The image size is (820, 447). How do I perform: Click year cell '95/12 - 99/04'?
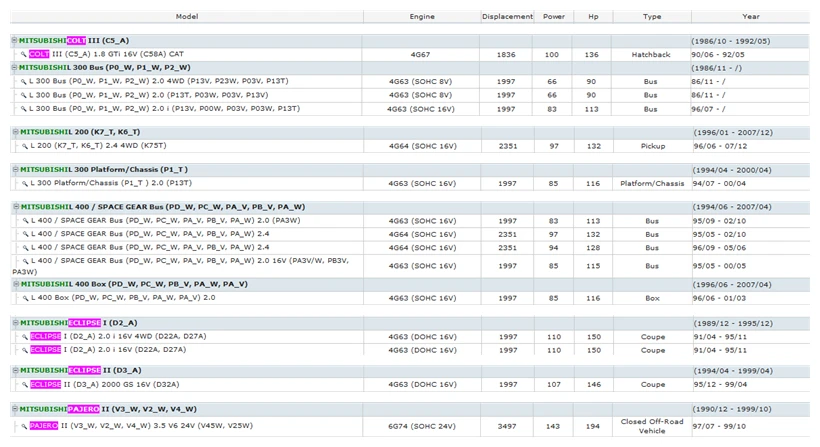pos(720,384)
